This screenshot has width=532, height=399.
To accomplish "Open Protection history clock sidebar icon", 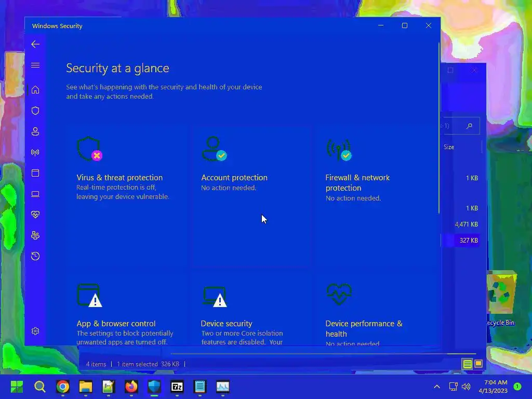I will tap(35, 256).
